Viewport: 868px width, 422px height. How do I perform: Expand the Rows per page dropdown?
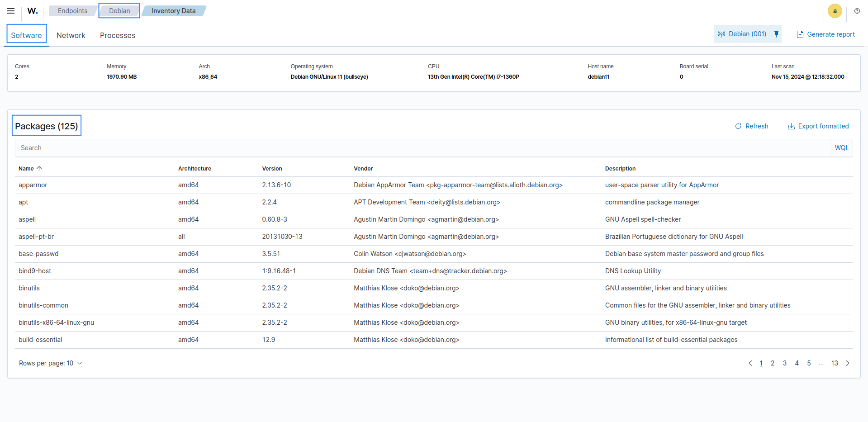pos(50,363)
